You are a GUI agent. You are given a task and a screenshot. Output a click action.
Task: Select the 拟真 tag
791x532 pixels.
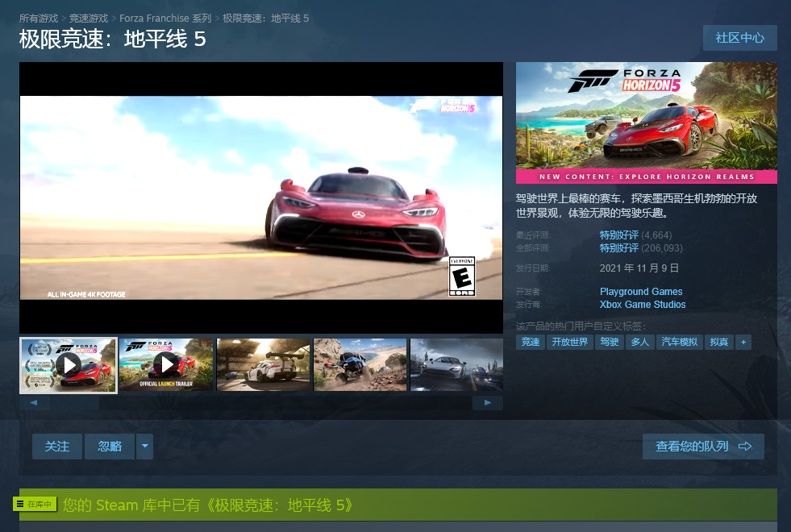click(x=719, y=342)
